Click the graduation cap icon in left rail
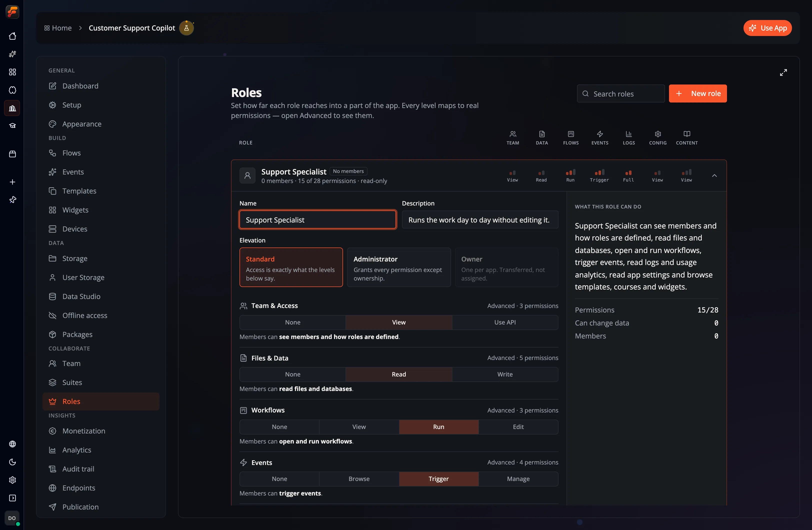812x530 pixels. coord(12,126)
